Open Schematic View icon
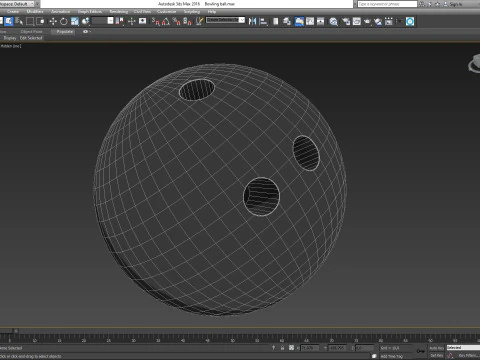 click(321, 21)
